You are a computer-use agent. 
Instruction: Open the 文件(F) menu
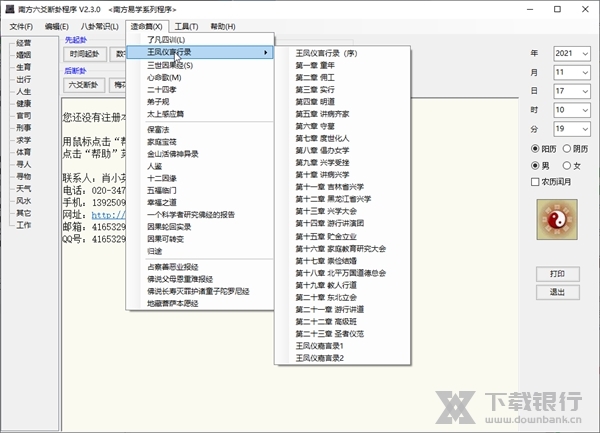tap(21, 26)
